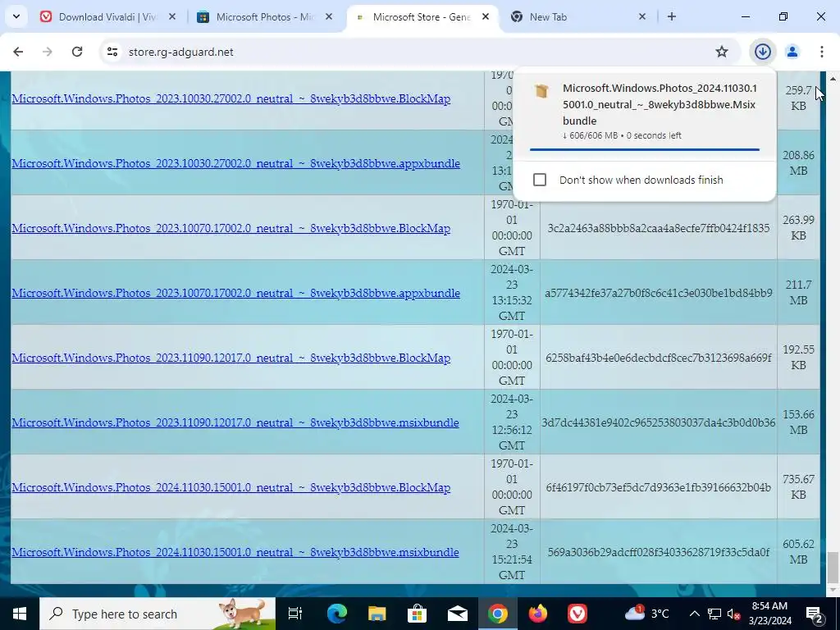Open Photos 2023.10030.27002.0 BlockMap link

tap(231, 98)
